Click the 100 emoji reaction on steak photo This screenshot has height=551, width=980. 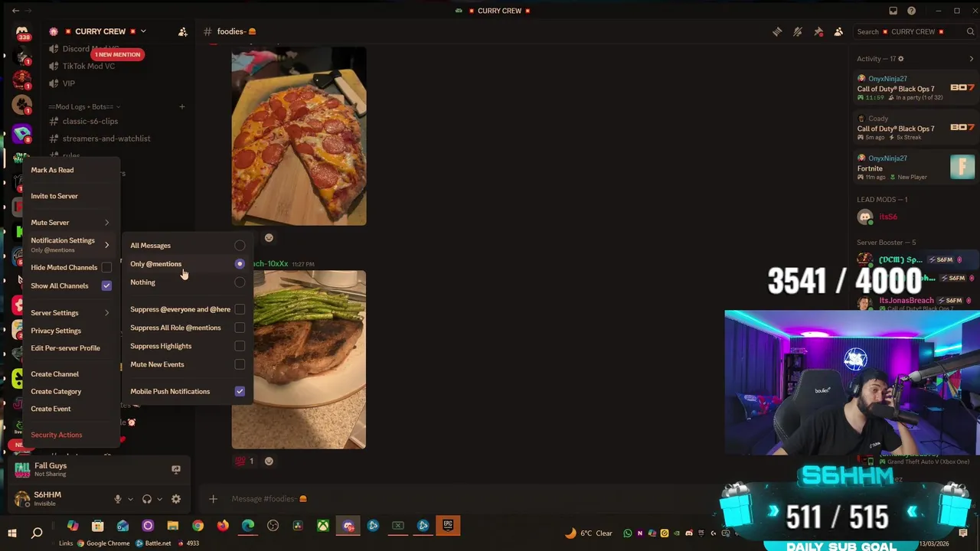[x=244, y=461]
